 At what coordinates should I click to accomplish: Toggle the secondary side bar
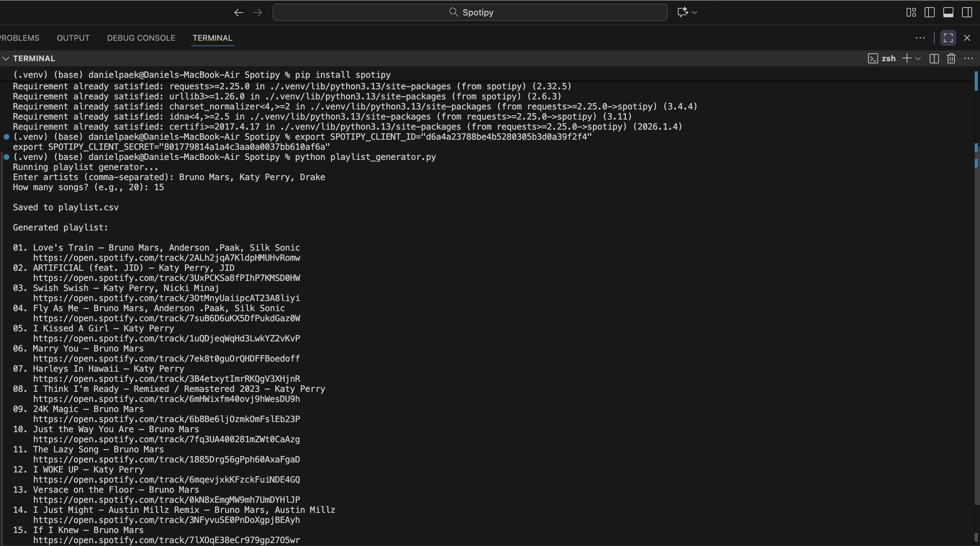pyautogui.click(x=967, y=13)
